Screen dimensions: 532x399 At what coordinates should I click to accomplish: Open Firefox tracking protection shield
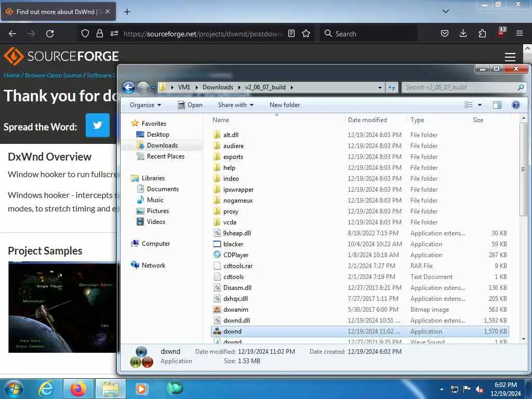coord(85,33)
